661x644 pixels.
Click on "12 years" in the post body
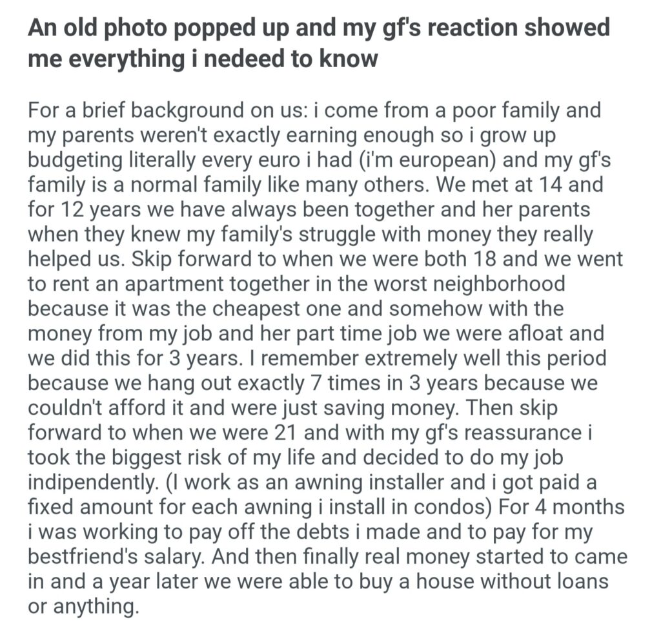(x=98, y=209)
